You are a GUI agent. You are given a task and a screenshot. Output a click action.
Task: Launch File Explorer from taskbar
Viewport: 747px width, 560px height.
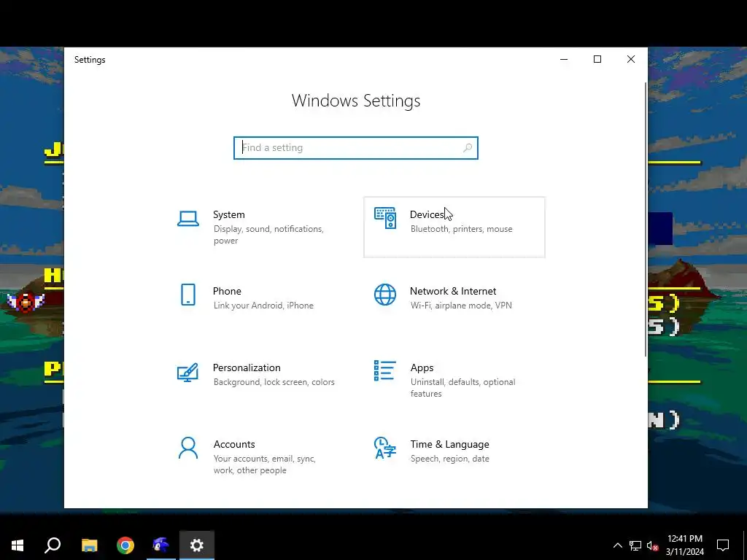89,545
